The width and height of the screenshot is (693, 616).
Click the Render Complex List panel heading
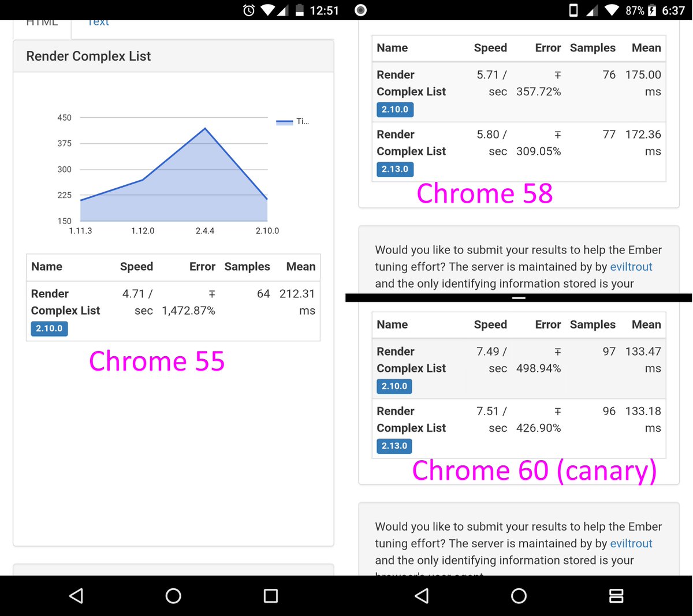point(173,56)
